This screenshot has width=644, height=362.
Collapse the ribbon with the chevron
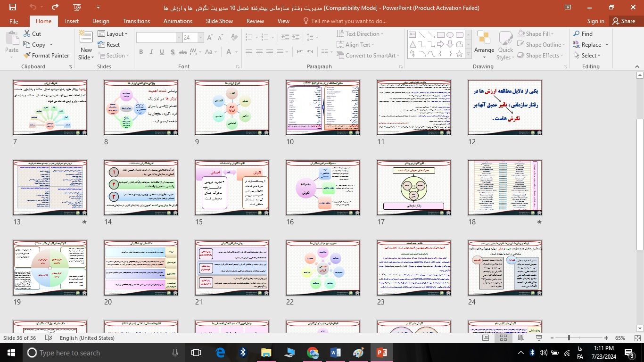[637, 67]
